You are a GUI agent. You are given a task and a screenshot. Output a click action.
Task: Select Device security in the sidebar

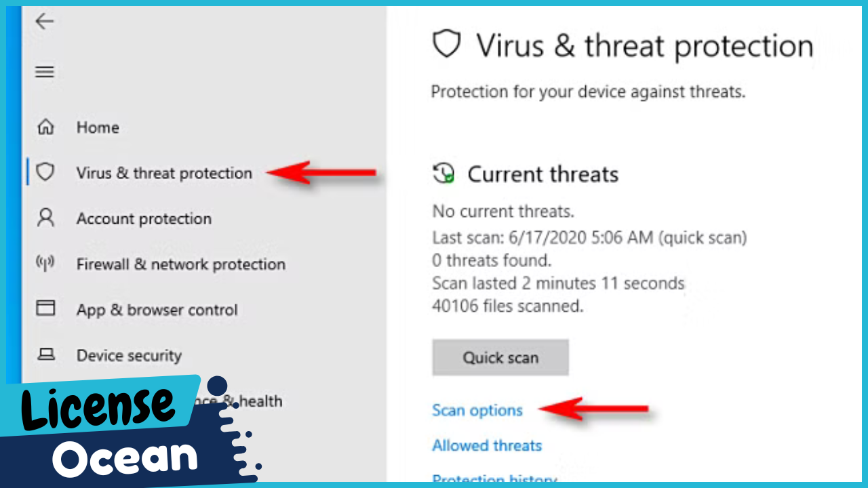coord(129,355)
